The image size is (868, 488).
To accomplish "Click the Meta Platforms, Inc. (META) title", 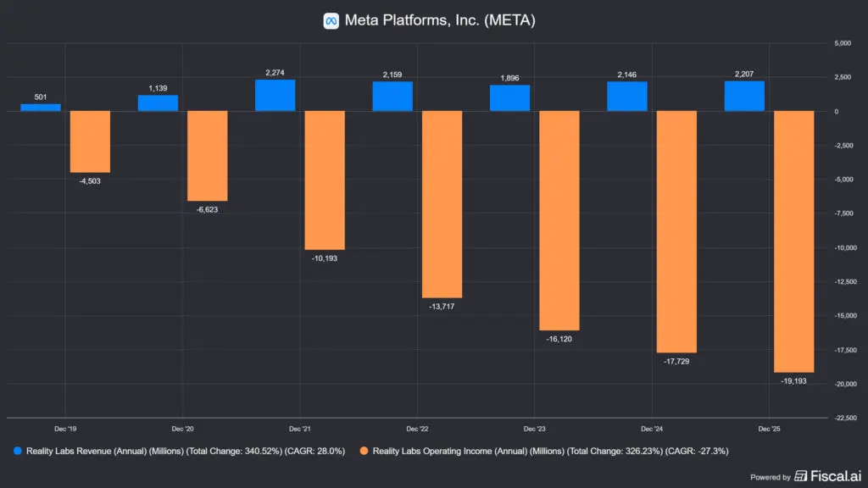I will pyautogui.click(x=440, y=19).
